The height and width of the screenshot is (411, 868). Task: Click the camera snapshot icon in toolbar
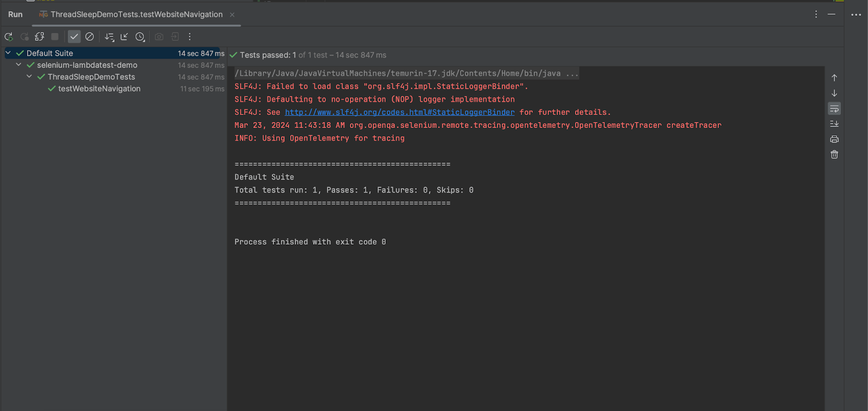click(x=159, y=37)
